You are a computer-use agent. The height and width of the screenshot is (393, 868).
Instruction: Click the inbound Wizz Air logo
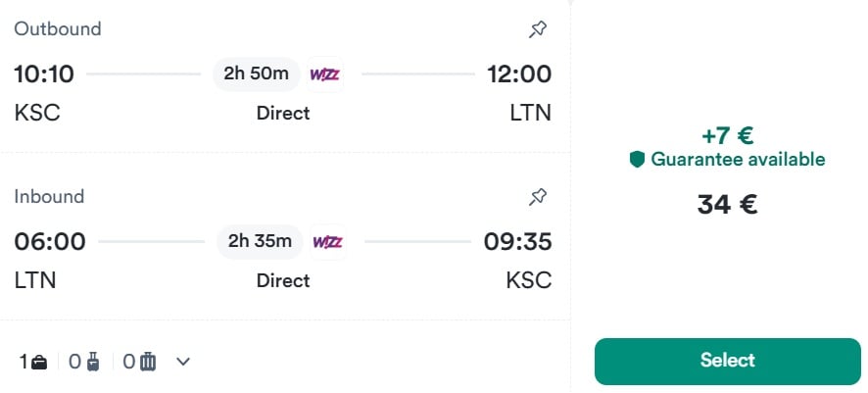327,241
